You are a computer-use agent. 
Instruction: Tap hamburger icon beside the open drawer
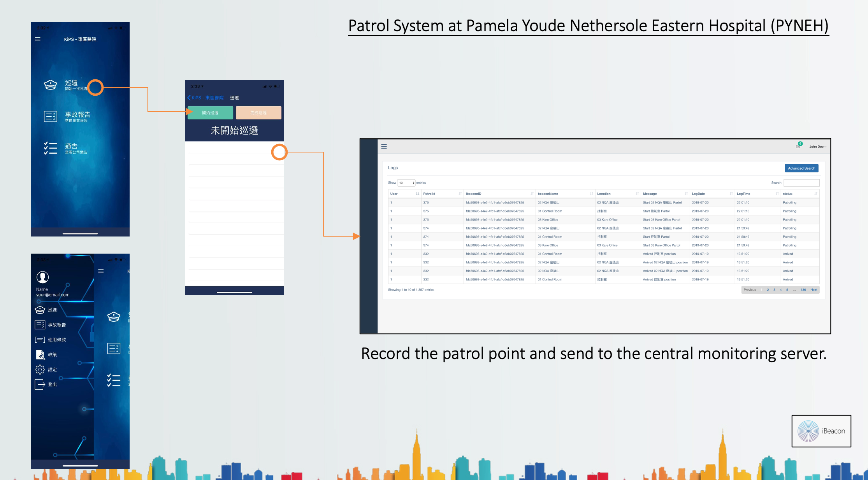click(101, 271)
